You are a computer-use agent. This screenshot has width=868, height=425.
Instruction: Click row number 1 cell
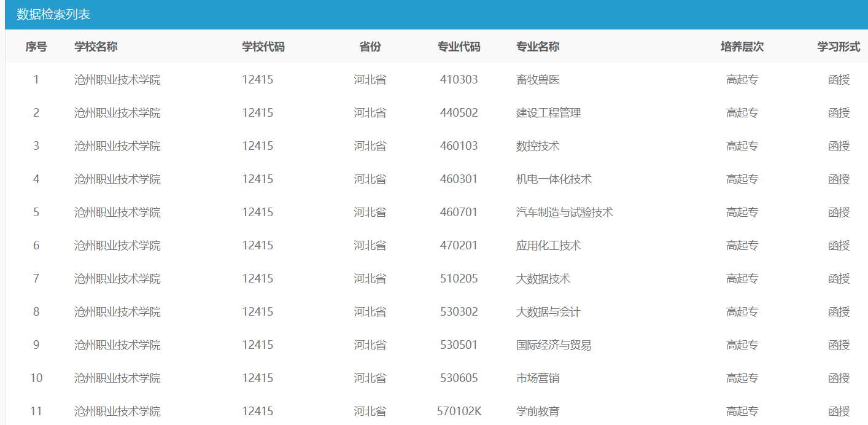click(x=36, y=80)
